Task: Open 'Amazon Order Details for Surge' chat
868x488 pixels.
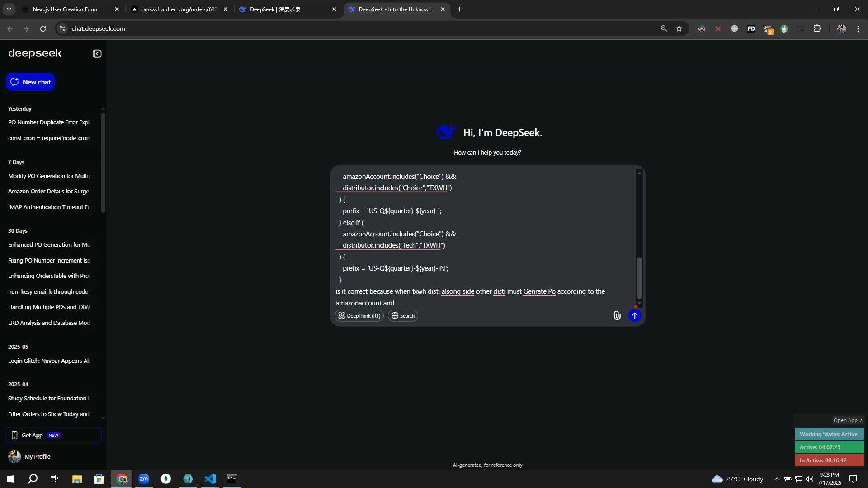Action: pyautogui.click(x=49, y=191)
